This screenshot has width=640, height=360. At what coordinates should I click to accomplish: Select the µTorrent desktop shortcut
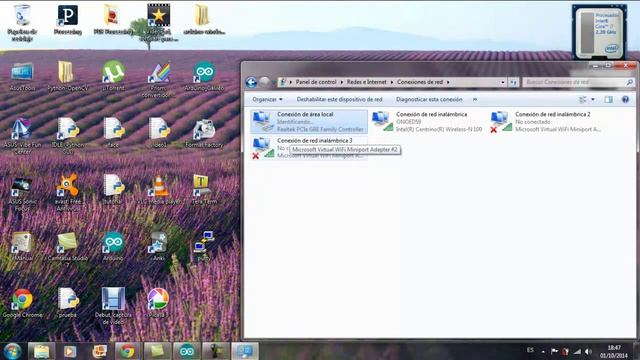(113, 76)
